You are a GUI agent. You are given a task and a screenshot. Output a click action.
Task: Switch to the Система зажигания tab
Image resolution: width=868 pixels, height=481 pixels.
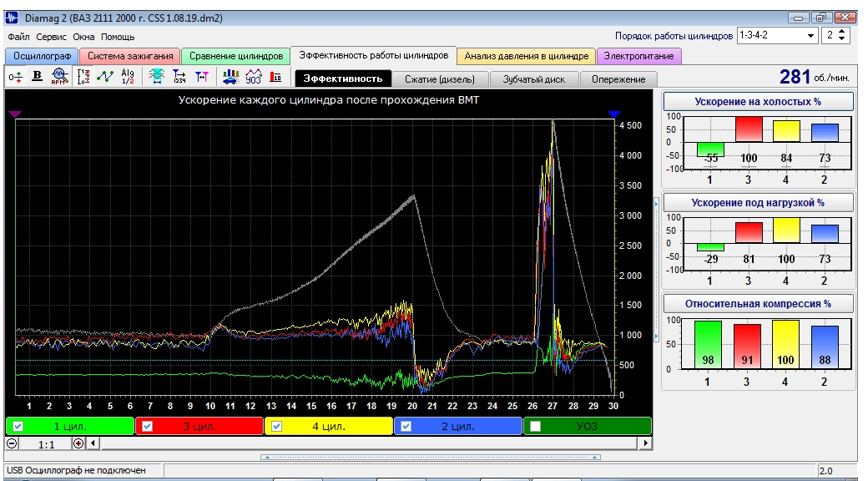tap(130, 56)
